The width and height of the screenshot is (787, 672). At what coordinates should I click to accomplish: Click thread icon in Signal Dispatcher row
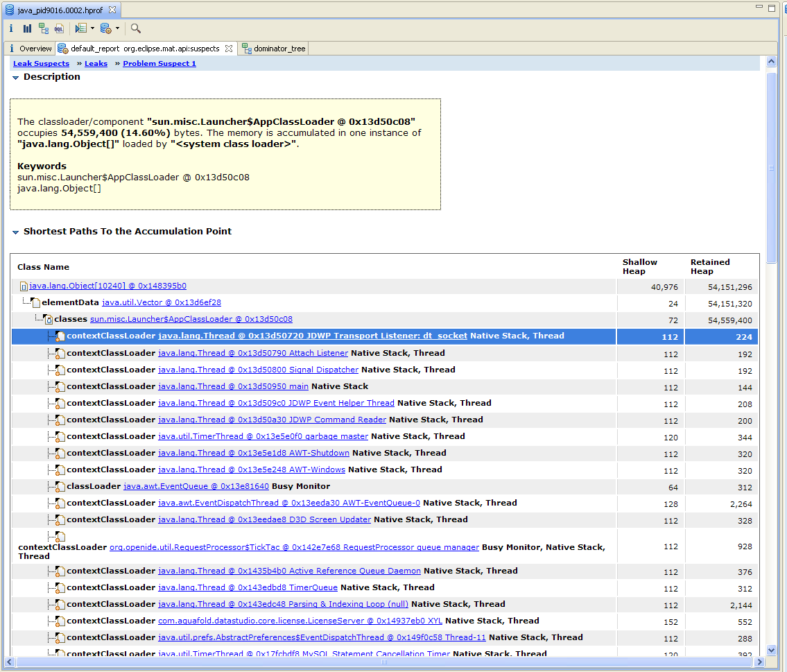60,370
